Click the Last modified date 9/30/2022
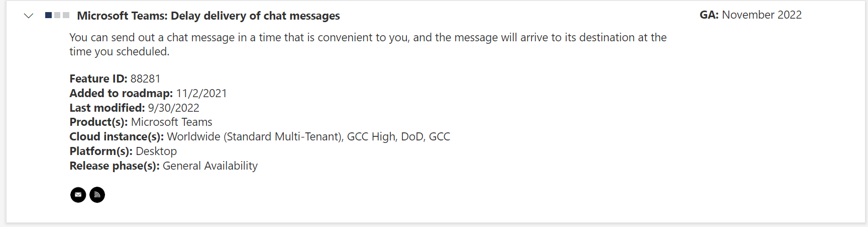Image resolution: width=868 pixels, height=227 pixels. point(173,108)
